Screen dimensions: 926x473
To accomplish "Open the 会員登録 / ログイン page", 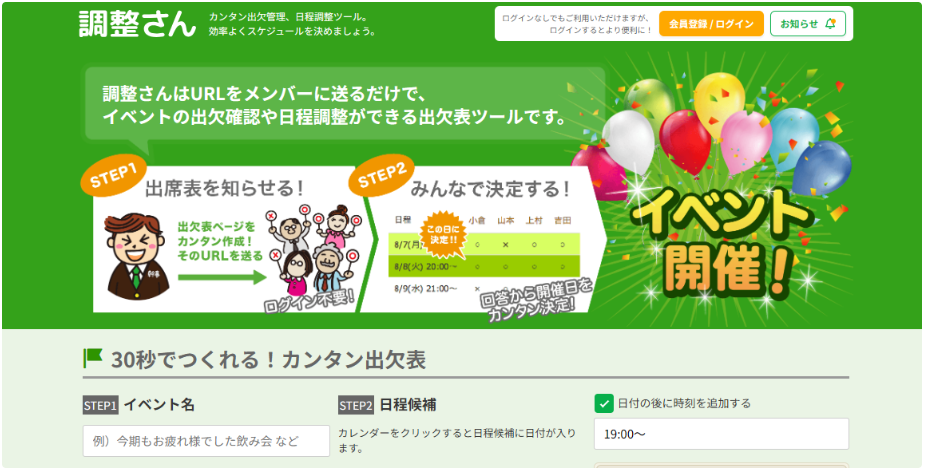I will click(x=711, y=24).
